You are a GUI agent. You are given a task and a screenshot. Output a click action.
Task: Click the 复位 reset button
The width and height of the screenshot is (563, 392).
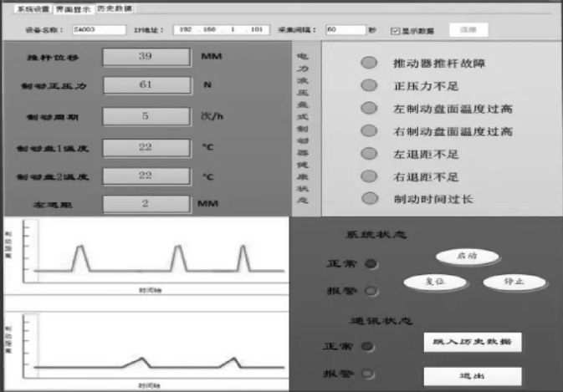click(x=432, y=282)
